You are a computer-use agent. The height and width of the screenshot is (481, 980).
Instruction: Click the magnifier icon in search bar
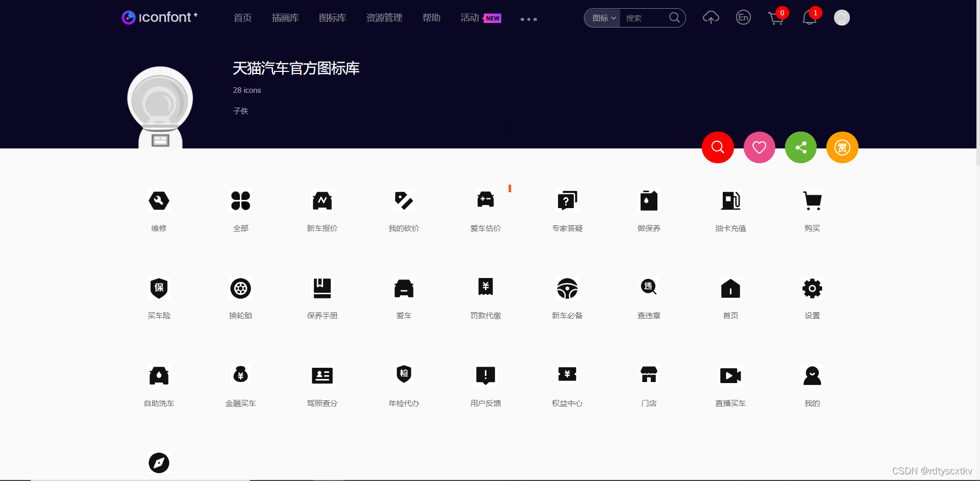coord(674,18)
